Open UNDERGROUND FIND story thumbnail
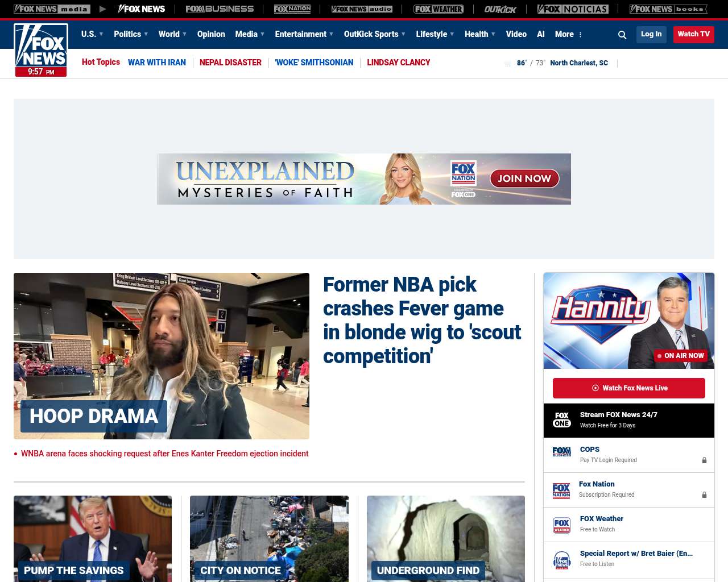 point(446,539)
